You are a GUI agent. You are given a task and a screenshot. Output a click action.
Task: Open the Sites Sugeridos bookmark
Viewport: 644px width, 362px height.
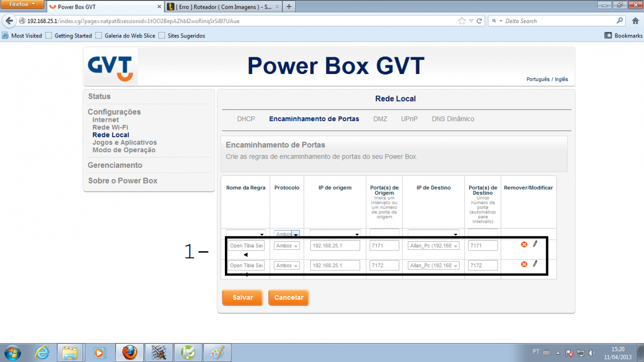point(182,35)
